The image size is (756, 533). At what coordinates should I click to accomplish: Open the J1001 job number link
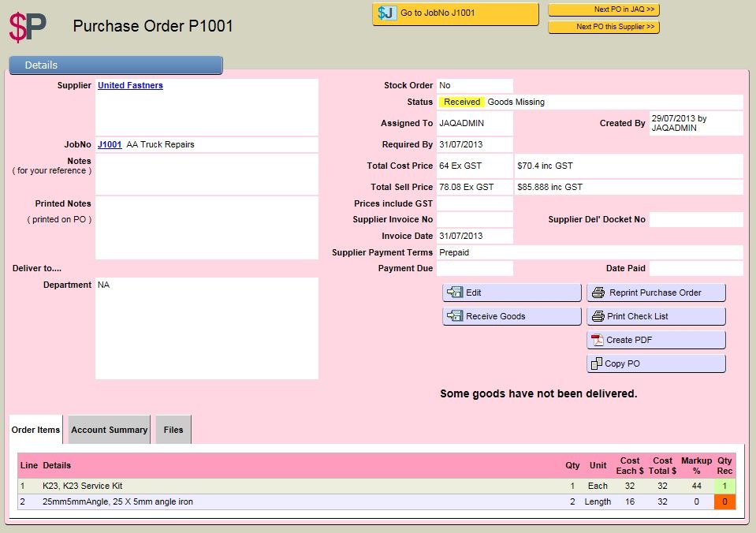(x=110, y=144)
